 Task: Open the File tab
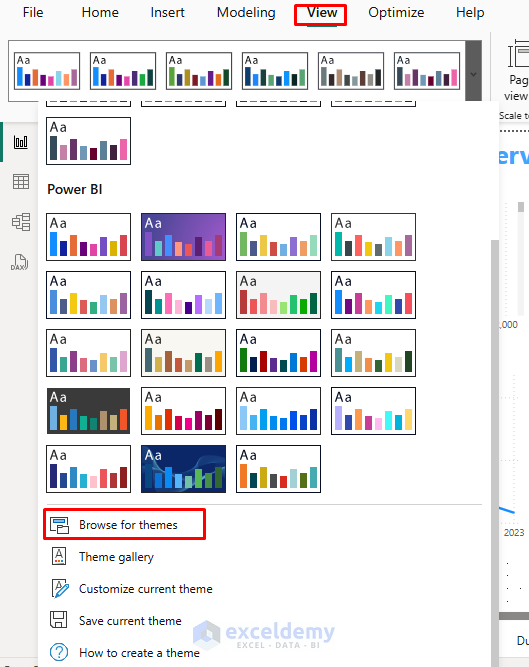(x=33, y=12)
